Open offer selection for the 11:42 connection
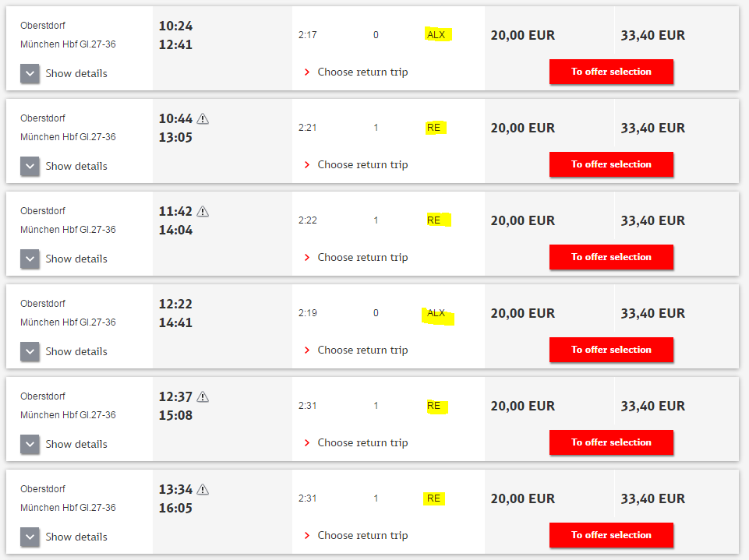 tap(611, 257)
